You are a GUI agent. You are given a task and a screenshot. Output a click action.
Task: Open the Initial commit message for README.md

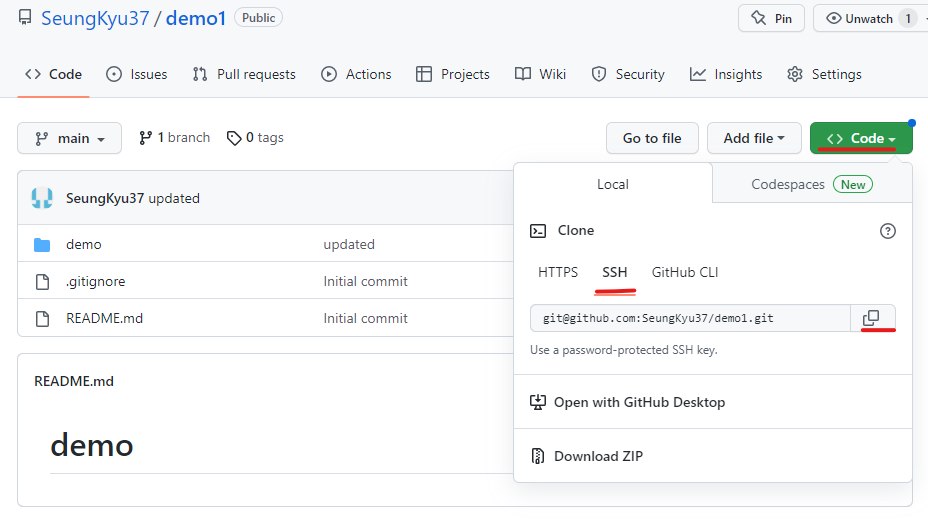click(365, 318)
